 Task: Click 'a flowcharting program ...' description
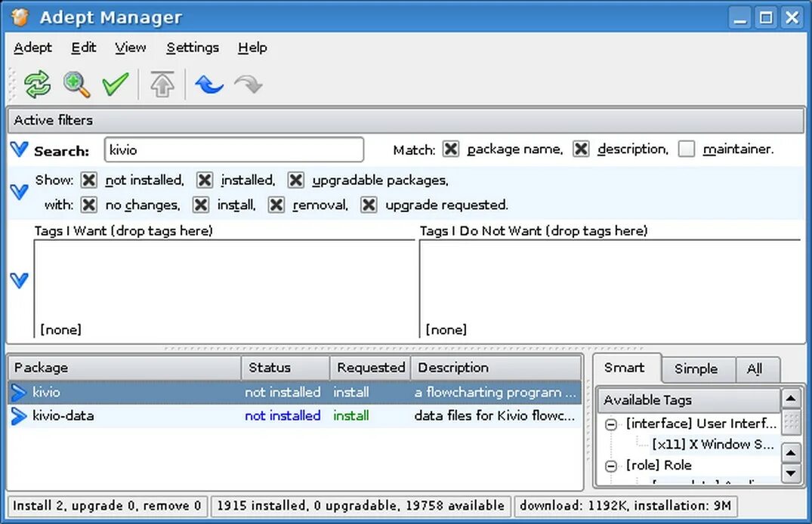(x=495, y=393)
